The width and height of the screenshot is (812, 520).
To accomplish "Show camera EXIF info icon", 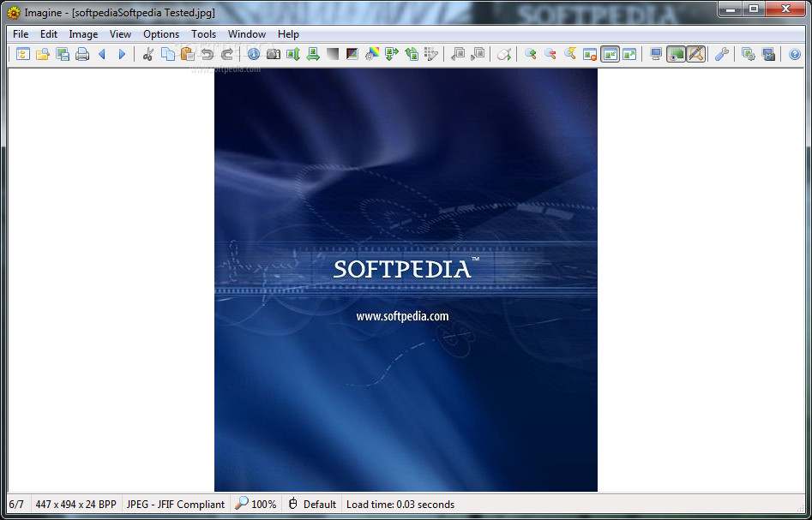I will pyautogui.click(x=274, y=54).
